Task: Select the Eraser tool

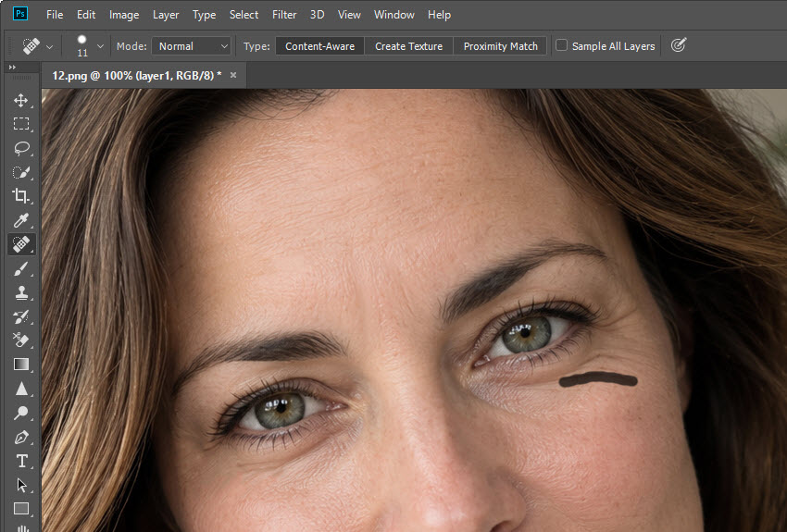Action: pos(20,340)
